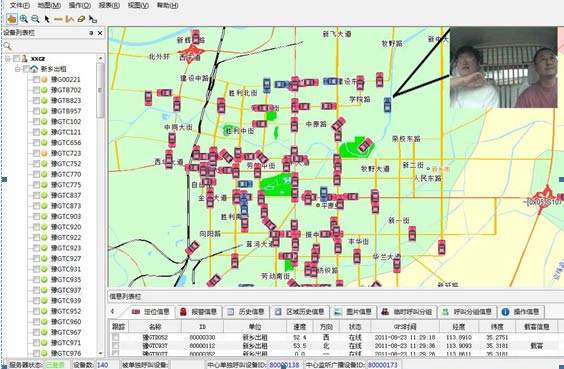Tick the checkbox beside 豫GTC723
The width and height of the screenshot is (564, 369).
coord(36,153)
